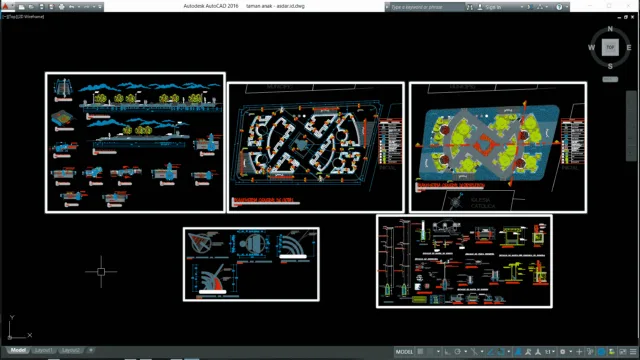Screen dimensions: 640x360
Task: Click the E compass direction on ViewCube
Action: (x=629, y=48)
